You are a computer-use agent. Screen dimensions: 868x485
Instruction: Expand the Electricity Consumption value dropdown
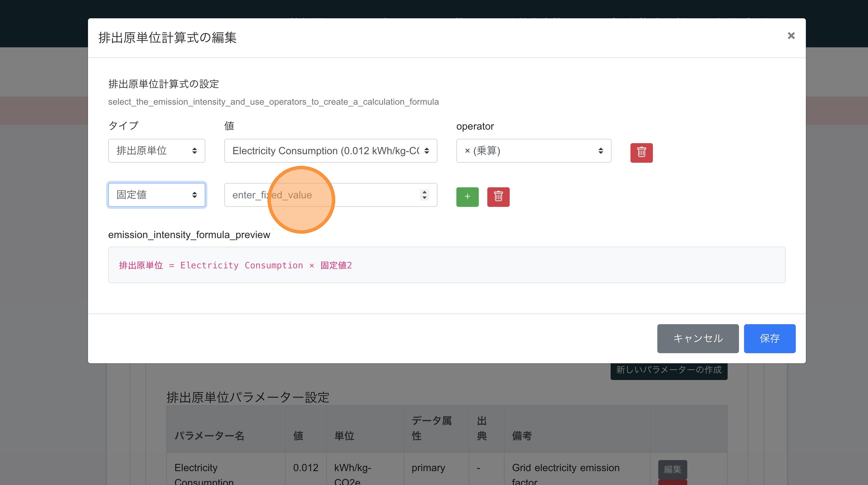point(330,150)
